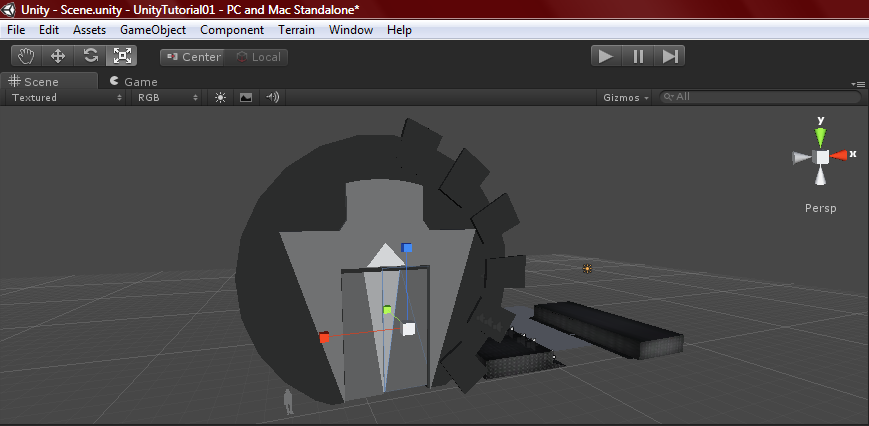Open the Component menu
The width and height of the screenshot is (869, 426).
click(232, 30)
